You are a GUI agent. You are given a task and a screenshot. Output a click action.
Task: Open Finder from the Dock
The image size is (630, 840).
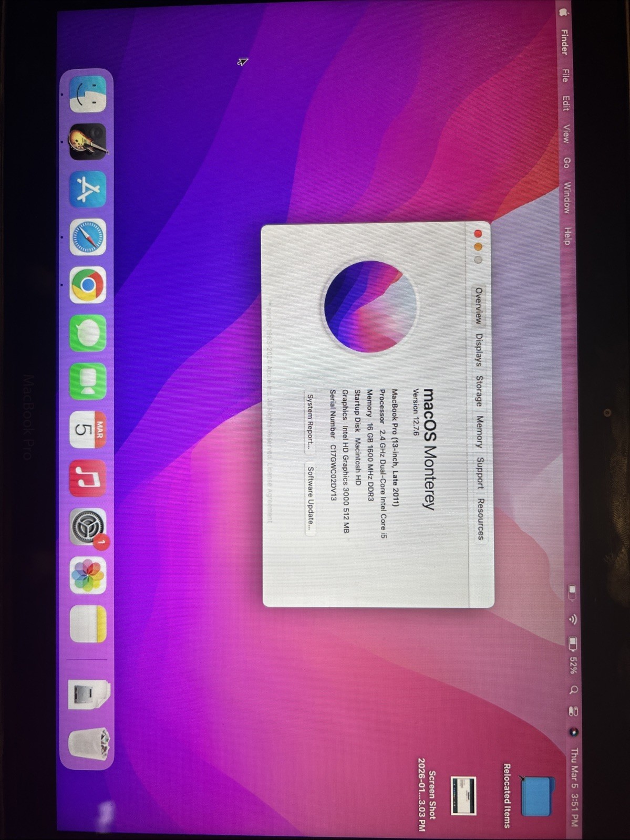(x=88, y=95)
